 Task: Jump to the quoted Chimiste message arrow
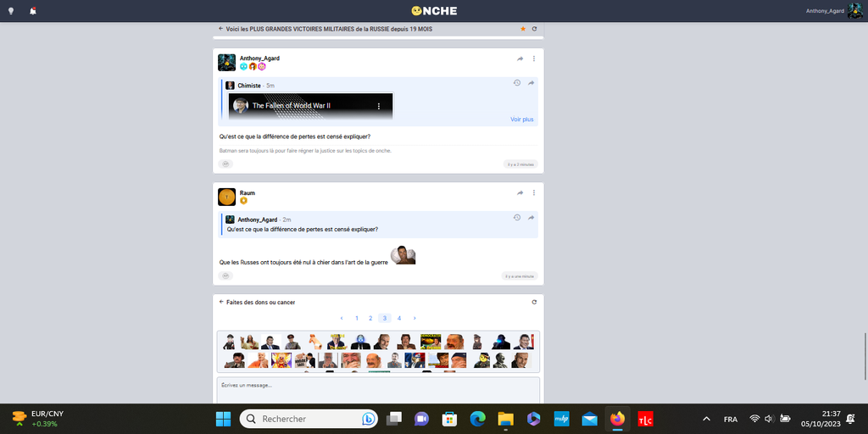point(531,82)
